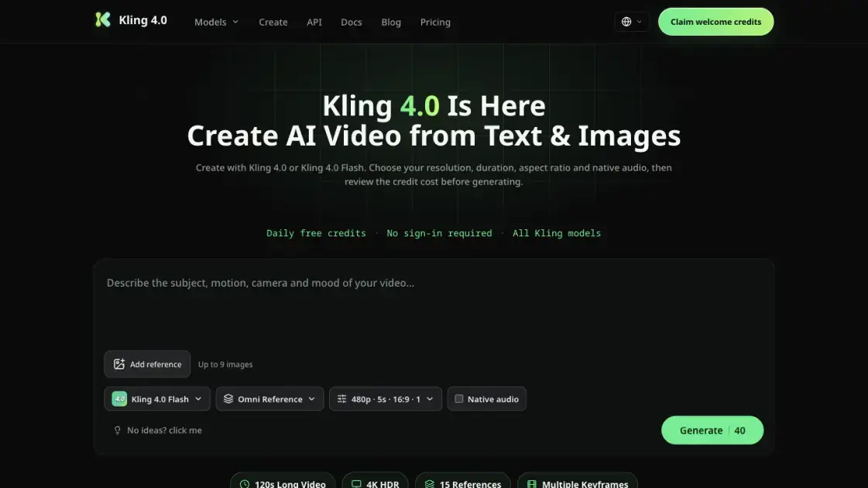Click the 'Kling 4.0 Is Here' headline
The image size is (868, 488).
click(434, 105)
